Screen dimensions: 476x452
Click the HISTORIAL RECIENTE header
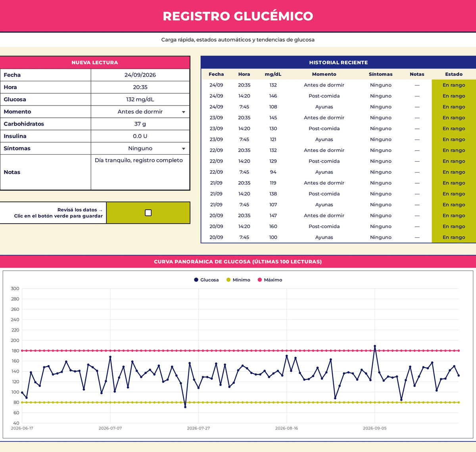click(338, 62)
